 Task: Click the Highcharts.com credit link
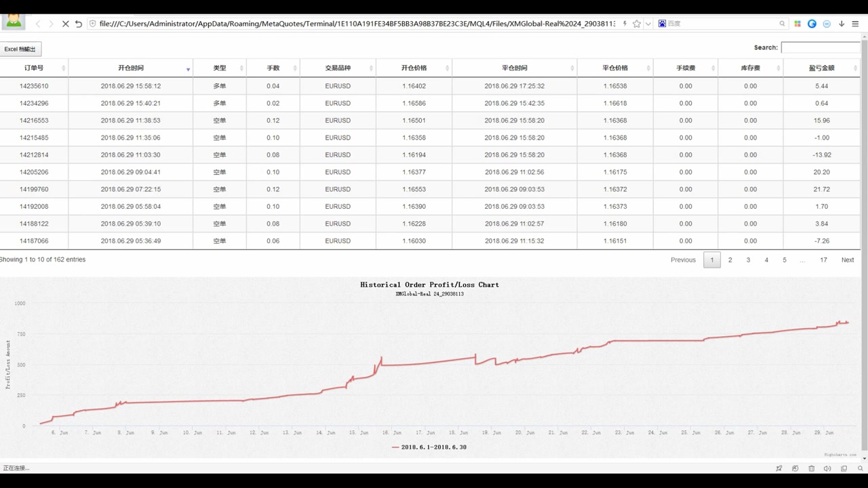coord(840,455)
